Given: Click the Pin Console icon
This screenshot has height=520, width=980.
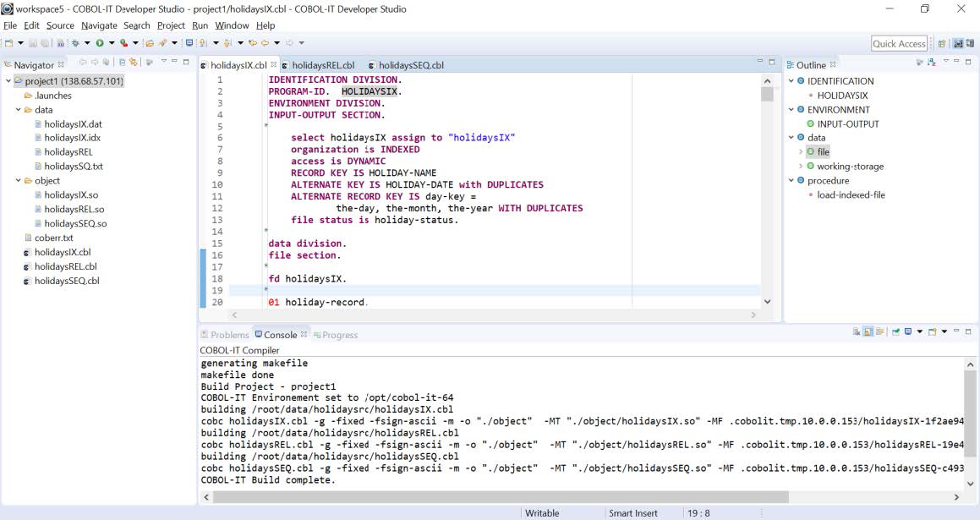Looking at the screenshot, I should tap(895, 332).
